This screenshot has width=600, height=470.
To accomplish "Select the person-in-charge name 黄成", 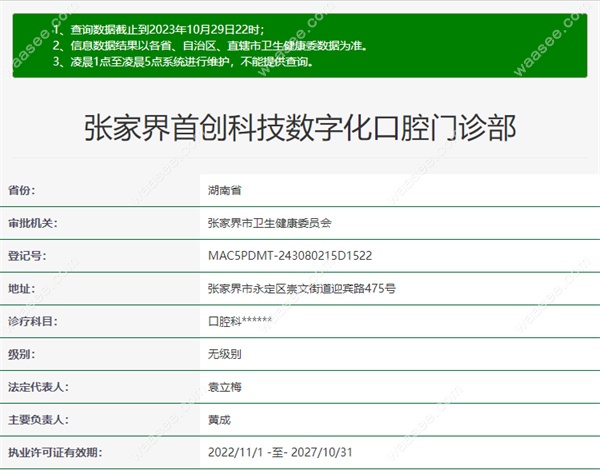I will click(220, 421).
